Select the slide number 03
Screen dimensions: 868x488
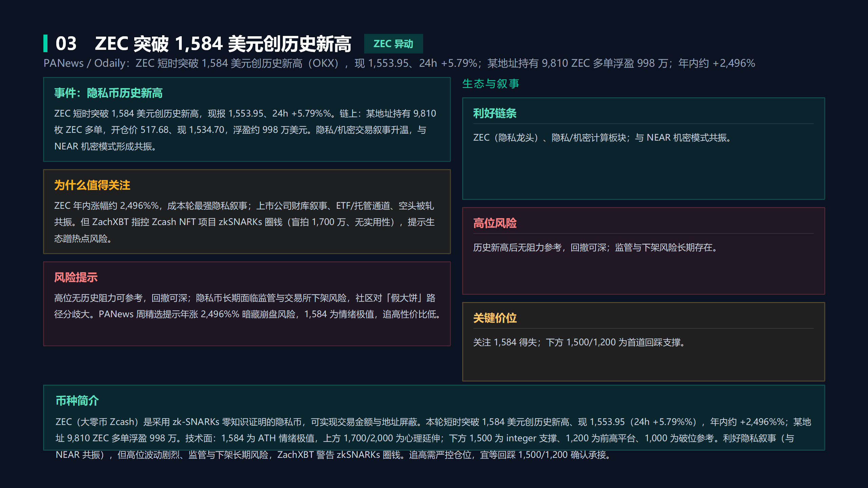[x=66, y=44]
